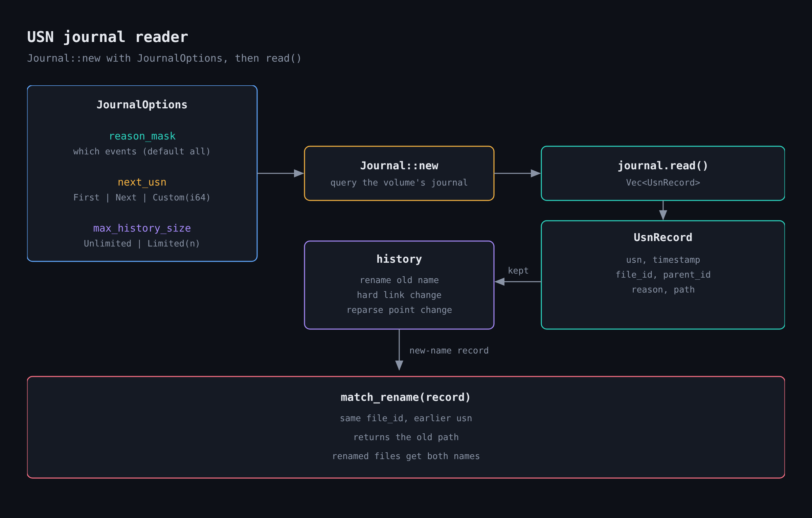Click the match_rename(record) heading

pyautogui.click(x=406, y=397)
